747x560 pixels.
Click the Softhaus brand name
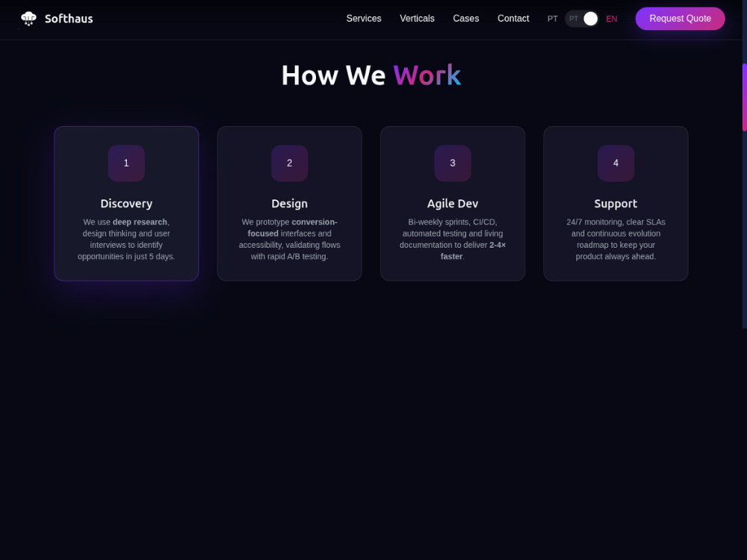(69, 19)
